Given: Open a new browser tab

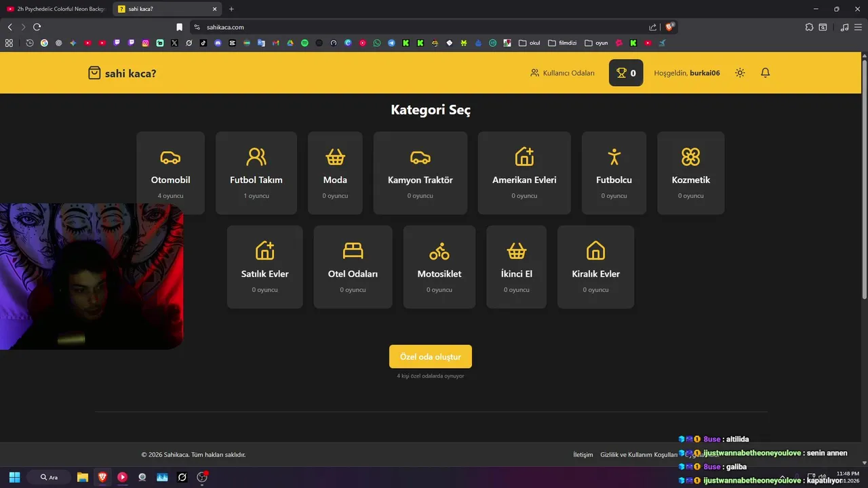Looking at the screenshot, I should click(x=231, y=9).
